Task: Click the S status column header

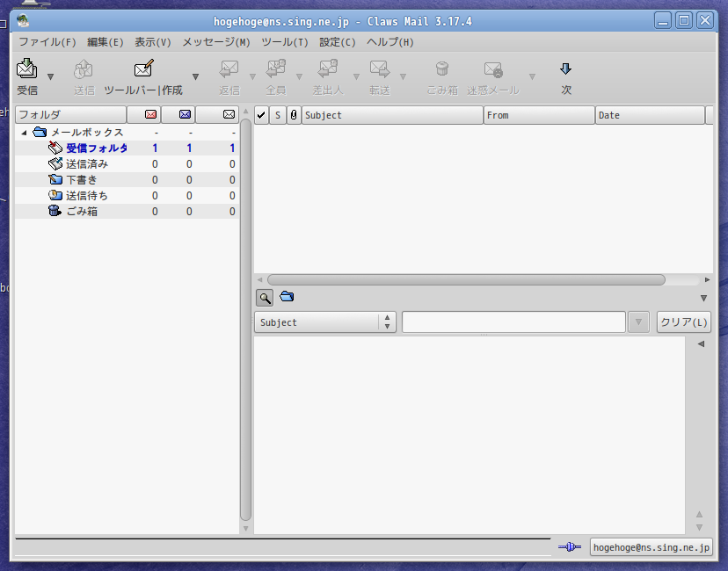Action: pyautogui.click(x=278, y=115)
